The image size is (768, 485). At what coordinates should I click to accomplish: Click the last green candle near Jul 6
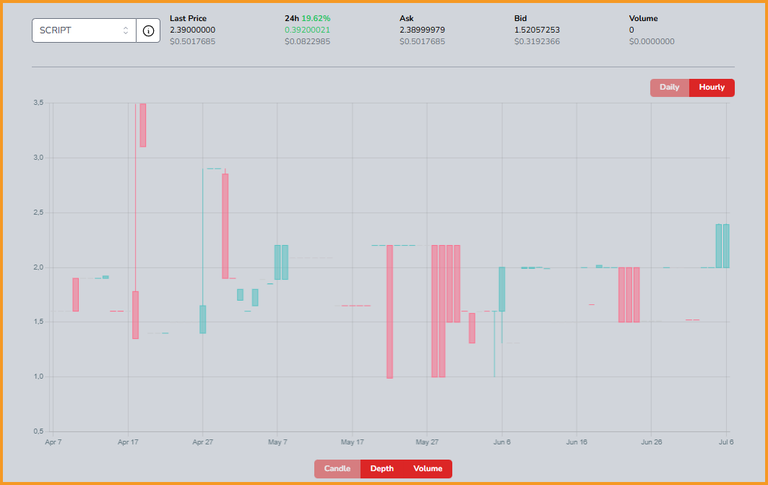[726, 246]
